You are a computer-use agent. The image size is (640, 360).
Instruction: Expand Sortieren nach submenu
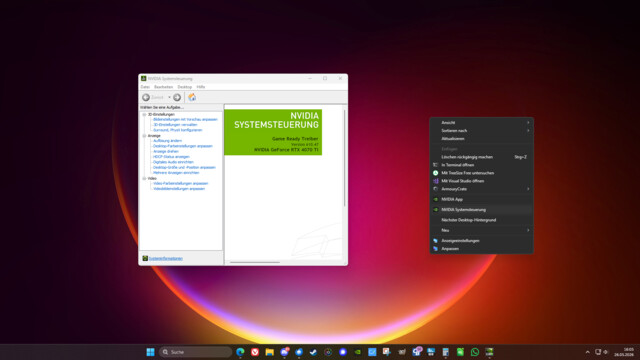(482, 131)
